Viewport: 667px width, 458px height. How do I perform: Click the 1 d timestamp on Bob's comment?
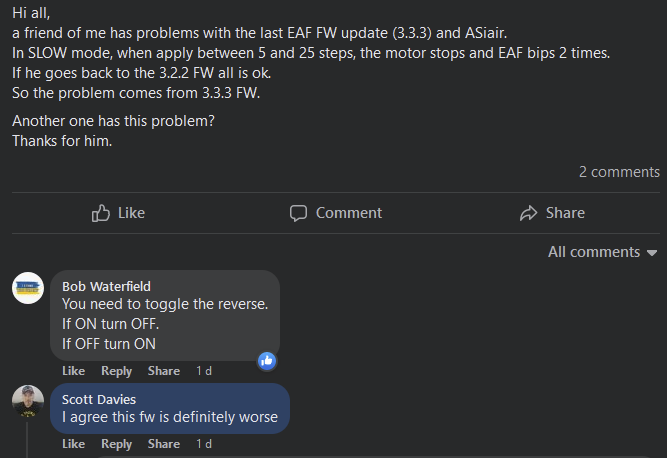(x=203, y=371)
